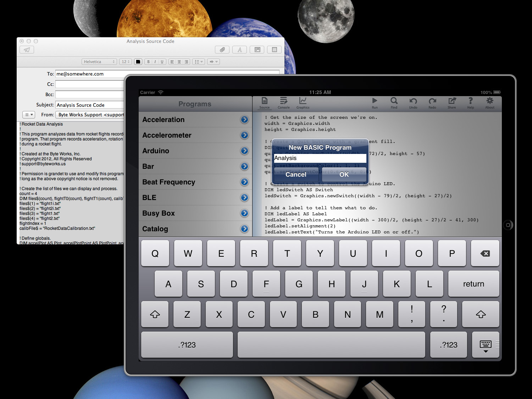Screen dimensions: 532x399
Task: Send the email in the Mail window
Action: 27,50
